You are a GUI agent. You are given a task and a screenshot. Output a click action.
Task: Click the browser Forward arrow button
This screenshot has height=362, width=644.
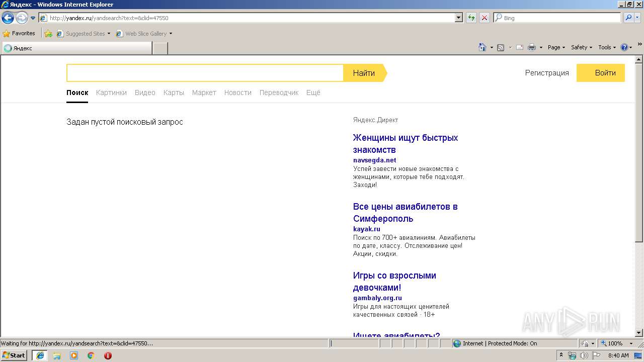[x=21, y=18]
